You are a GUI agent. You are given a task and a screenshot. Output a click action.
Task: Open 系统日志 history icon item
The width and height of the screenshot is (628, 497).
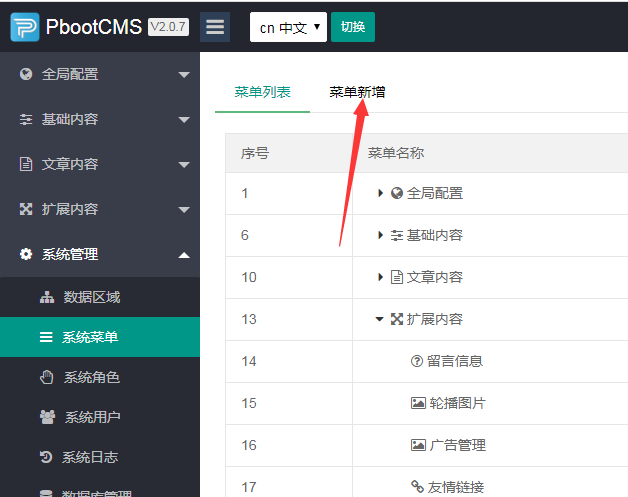click(47, 457)
